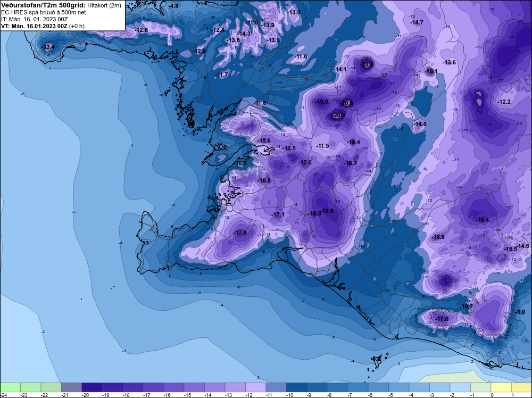Image resolution: width=532 pixels, height=398 pixels.
Task: Click the -12.4 temperature label
Action: click(218, 30)
